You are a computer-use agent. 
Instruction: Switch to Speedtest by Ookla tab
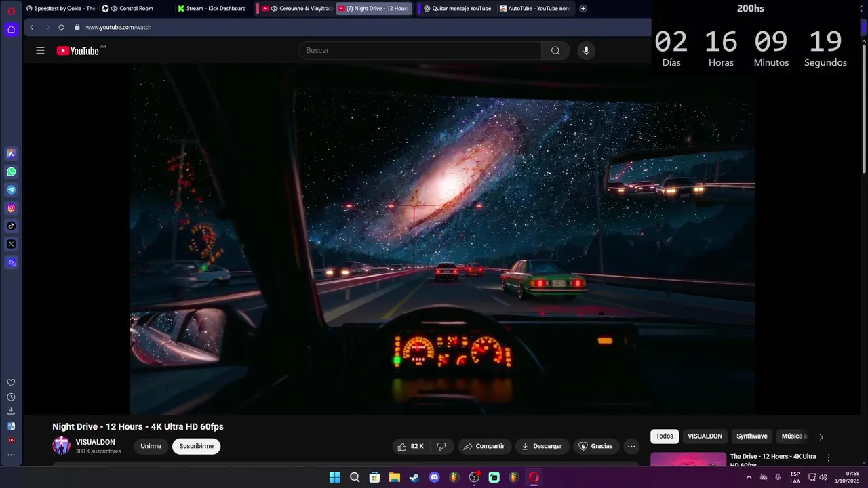(x=60, y=9)
